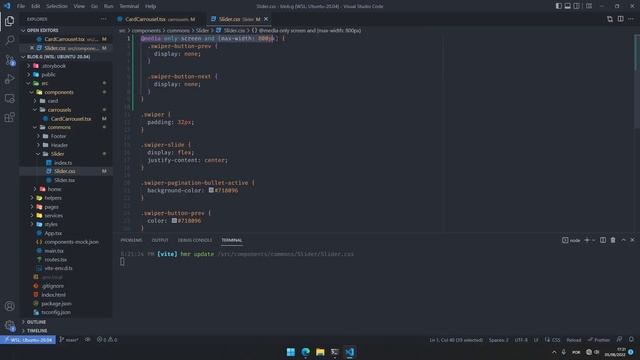Show hidden system tray icons
Screen dimensions: 640x360
(554, 352)
